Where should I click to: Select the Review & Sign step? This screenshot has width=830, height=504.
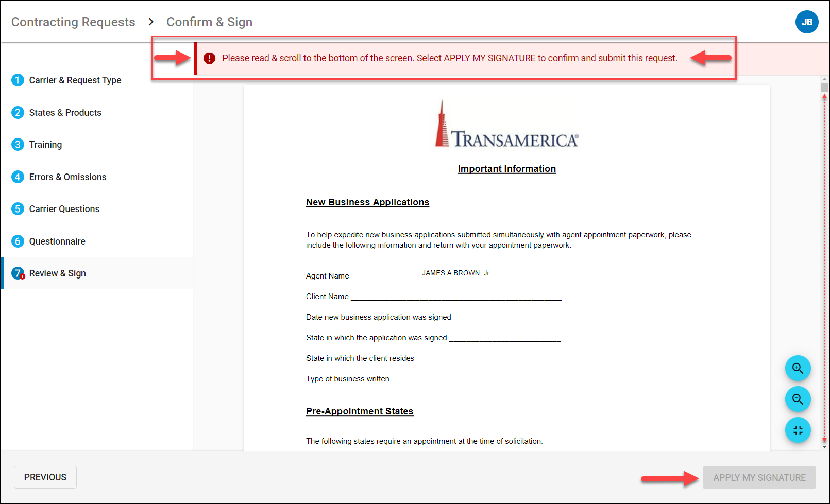pos(98,273)
